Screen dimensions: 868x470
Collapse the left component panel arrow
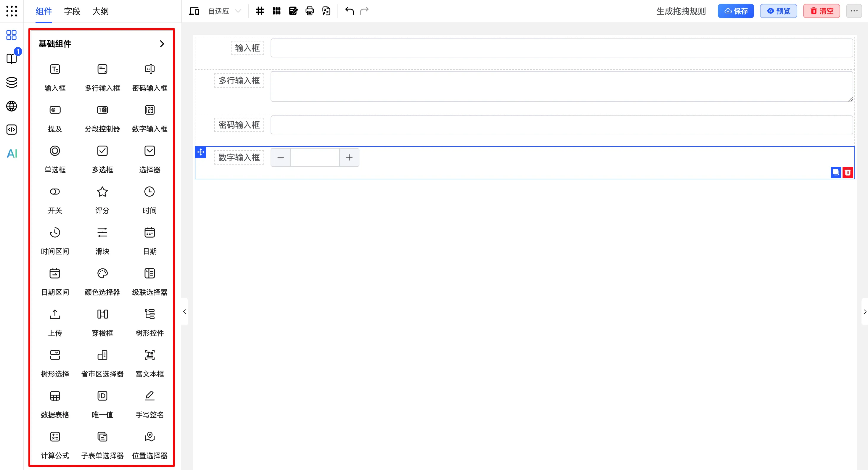[x=184, y=312]
